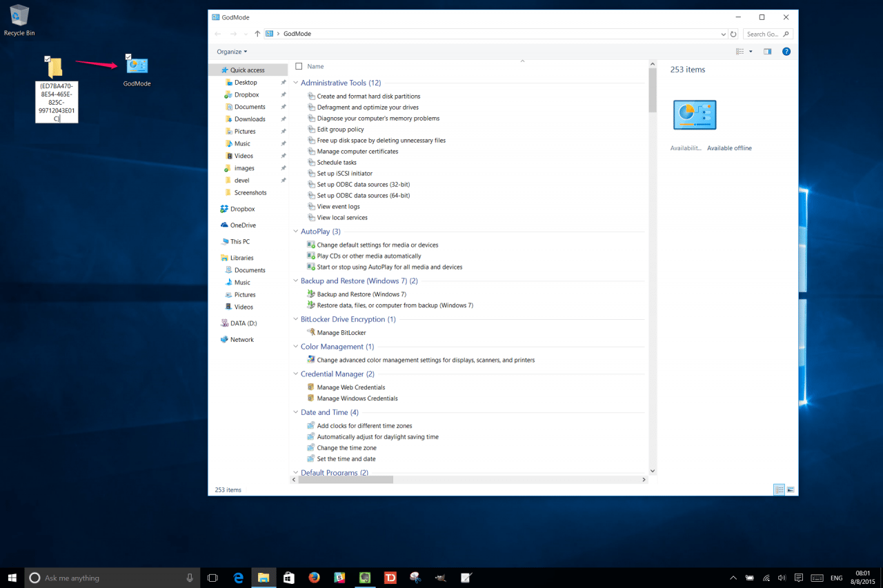Open recent locations dropdown arrow
The image size is (883, 588).
pos(247,34)
